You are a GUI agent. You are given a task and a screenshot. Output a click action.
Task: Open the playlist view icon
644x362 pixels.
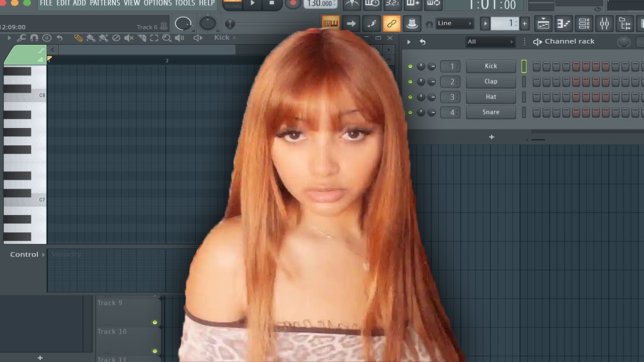(543, 24)
